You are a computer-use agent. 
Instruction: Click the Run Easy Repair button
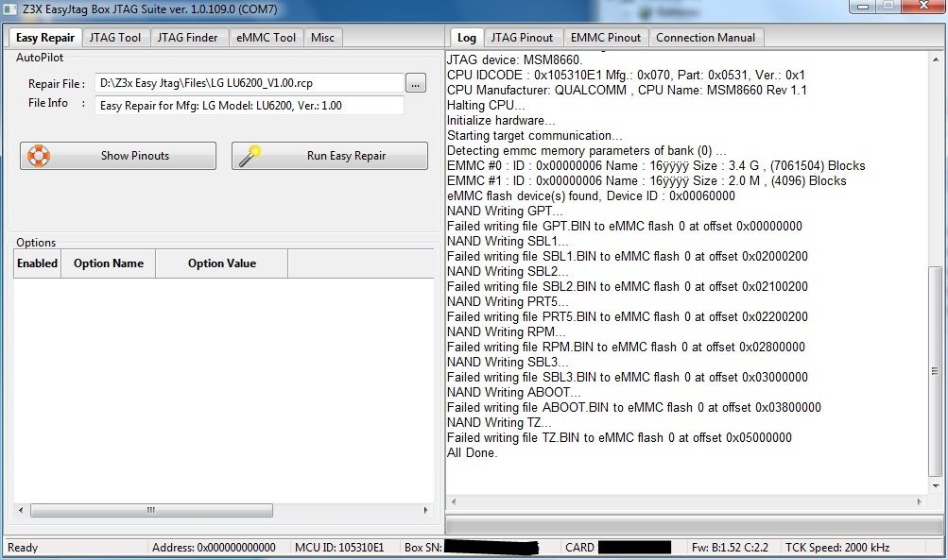click(x=330, y=156)
